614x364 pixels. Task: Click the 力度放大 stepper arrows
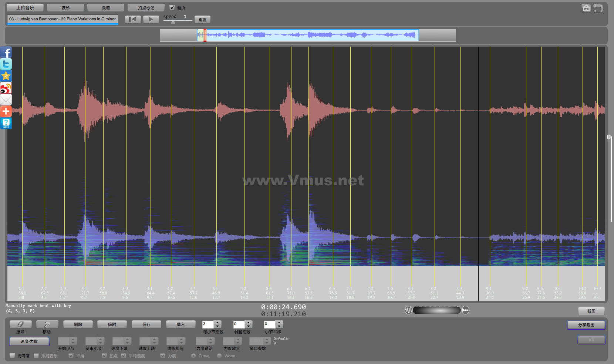coord(238,341)
